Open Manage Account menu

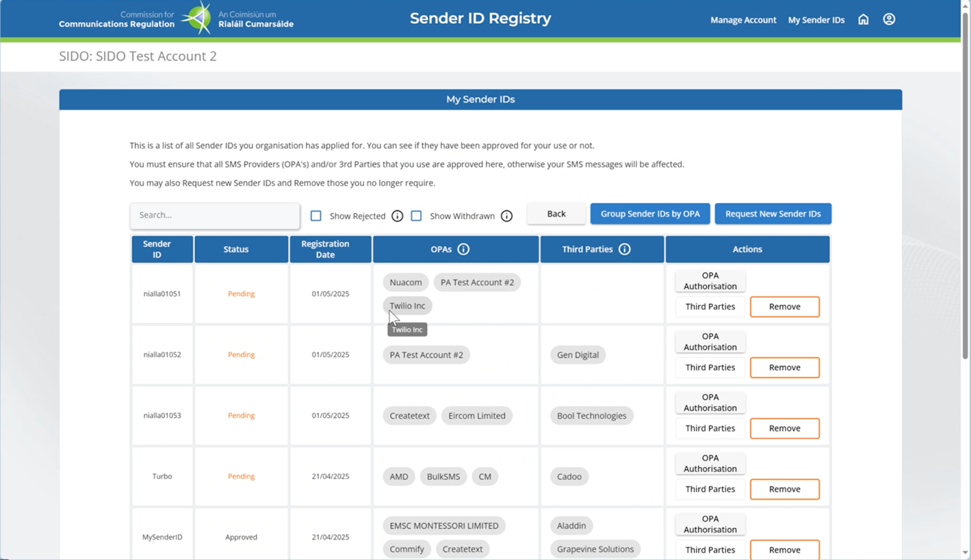coord(743,20)
